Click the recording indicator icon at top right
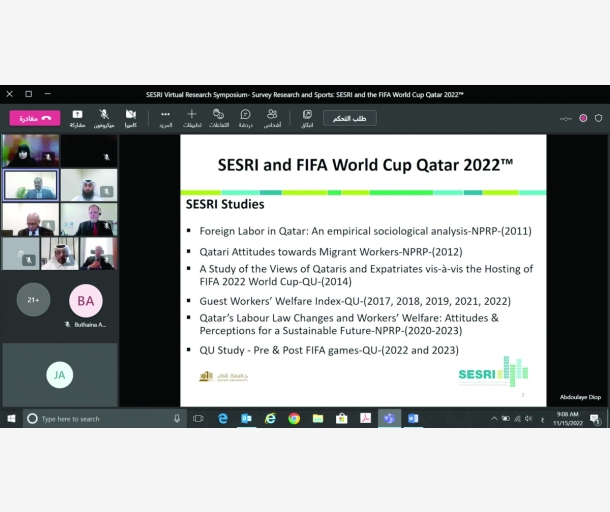 coord(583,118)
